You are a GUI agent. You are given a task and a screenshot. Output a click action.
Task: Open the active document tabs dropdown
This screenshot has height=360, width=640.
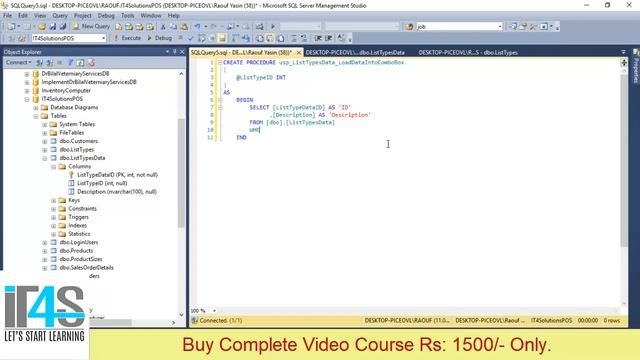click(x=623, y=52)
